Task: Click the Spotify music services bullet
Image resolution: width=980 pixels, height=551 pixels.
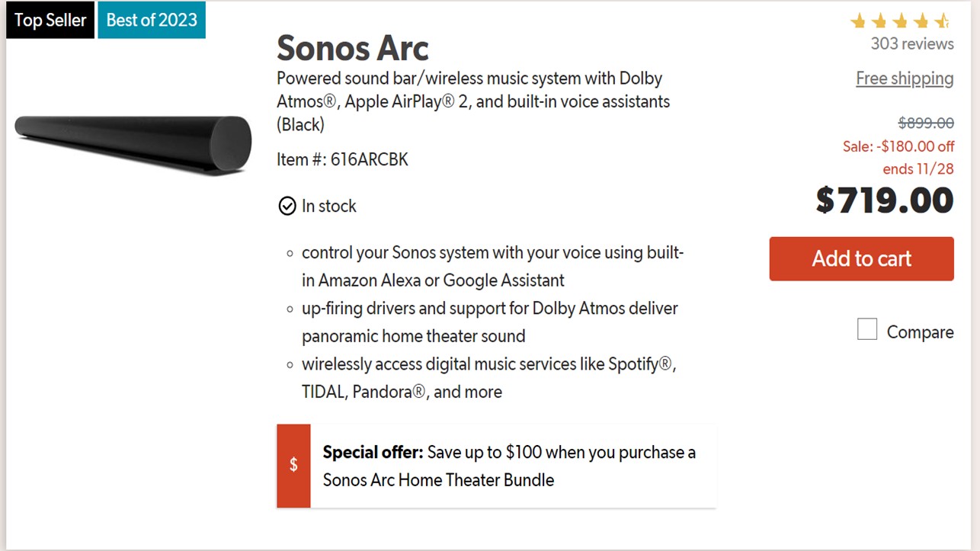Action: [x=488, y=378]
